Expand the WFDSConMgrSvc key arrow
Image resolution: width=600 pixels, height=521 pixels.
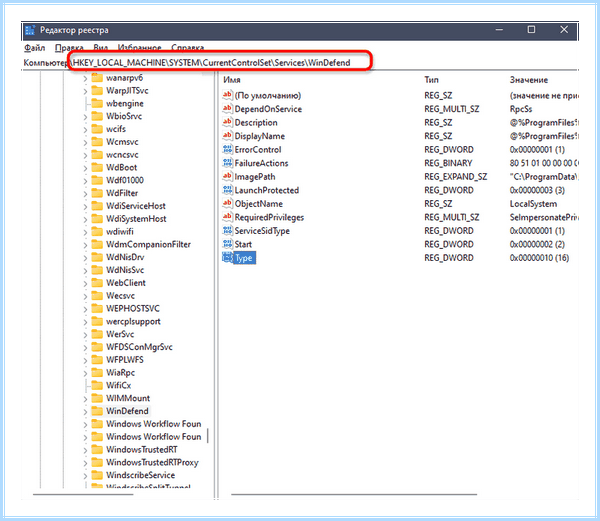[85, 347]
